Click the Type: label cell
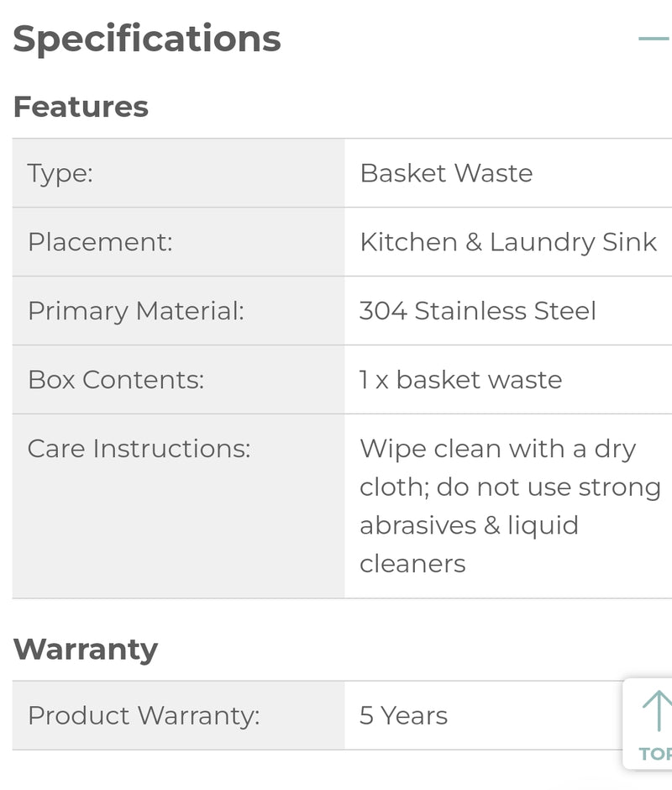Screen dimensions: 672x790 60,173
